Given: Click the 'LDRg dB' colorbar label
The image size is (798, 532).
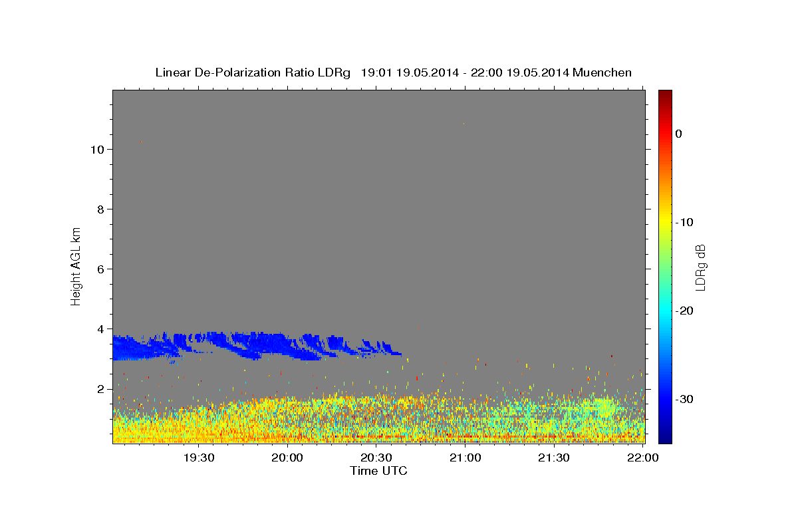Looking at the screenshot, I should pos(700,267).
